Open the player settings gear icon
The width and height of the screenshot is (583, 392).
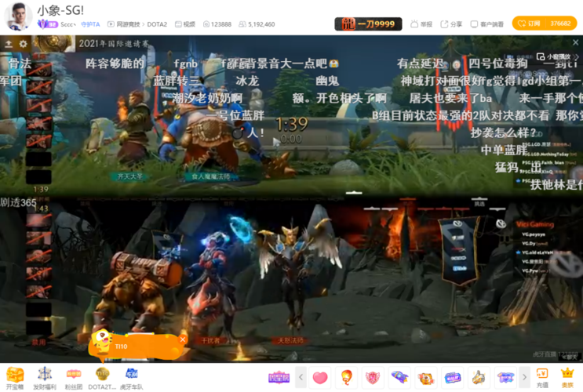tap(23, 44)
